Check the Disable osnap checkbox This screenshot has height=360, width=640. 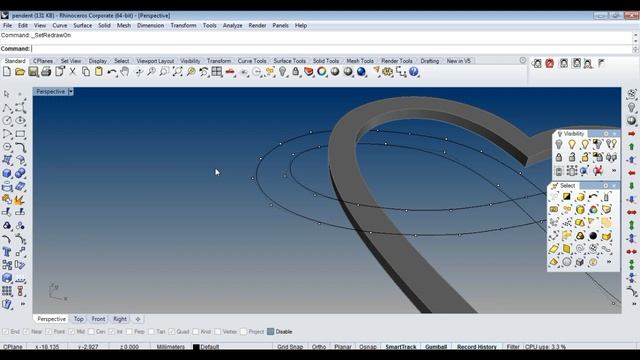271,332
